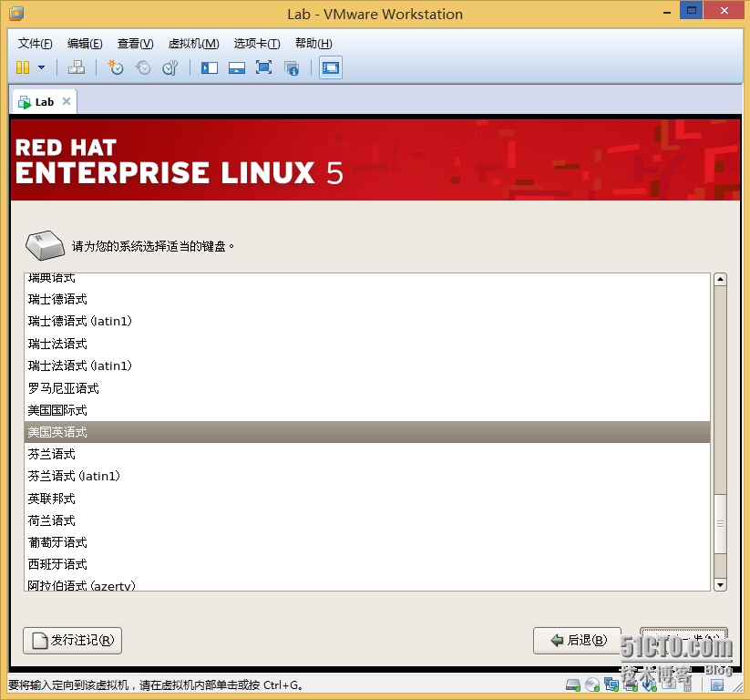Minimize the VMware Workstation window

(667, 12)
